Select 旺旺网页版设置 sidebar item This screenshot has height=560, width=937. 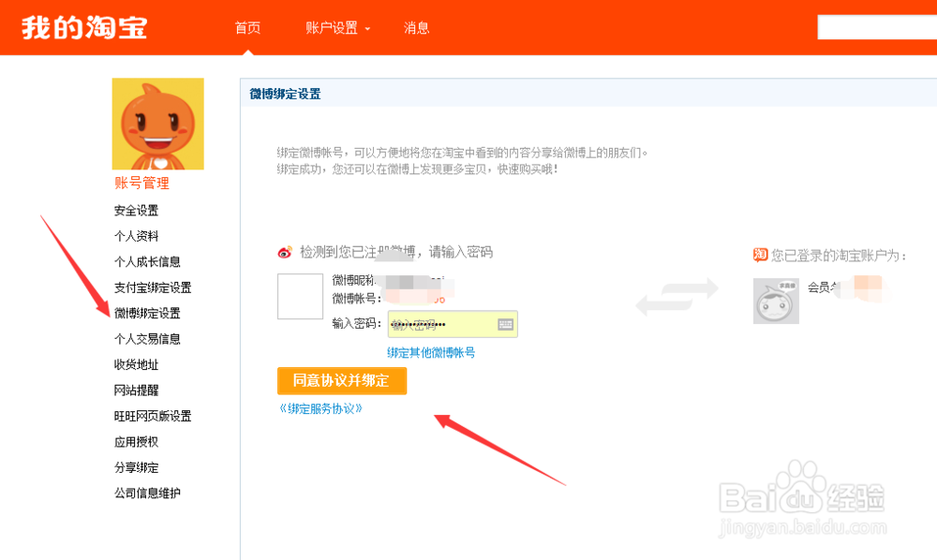click(x=153, y=416)
